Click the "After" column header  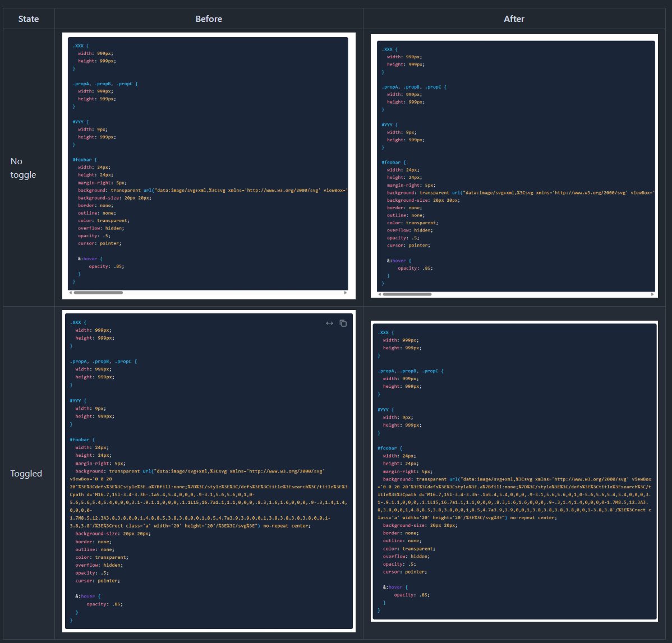click(514, 19)
